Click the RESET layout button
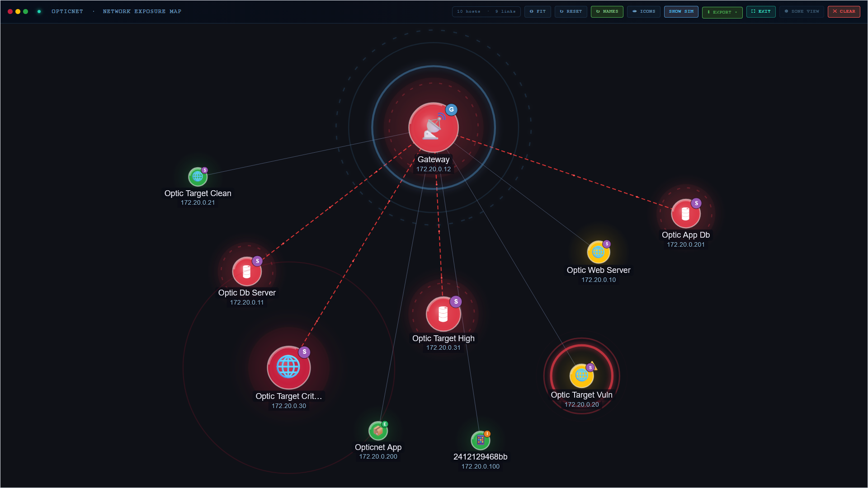 (571, 12)
